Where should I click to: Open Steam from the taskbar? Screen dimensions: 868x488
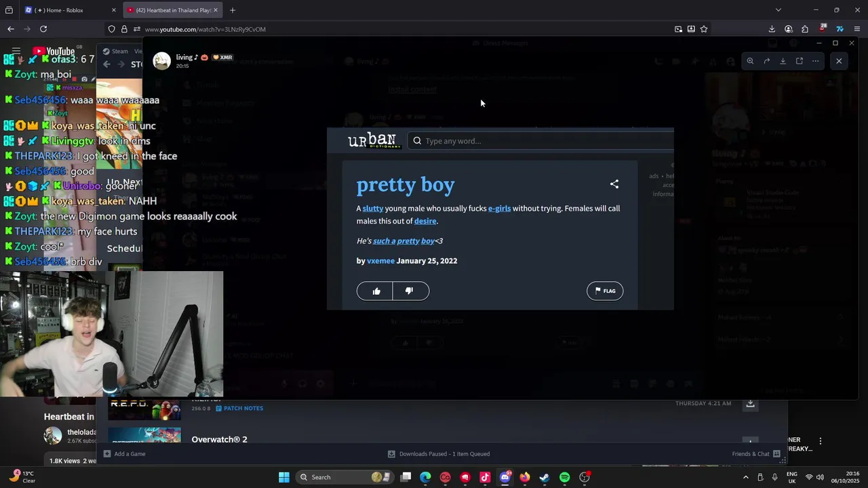click(545, 477)
